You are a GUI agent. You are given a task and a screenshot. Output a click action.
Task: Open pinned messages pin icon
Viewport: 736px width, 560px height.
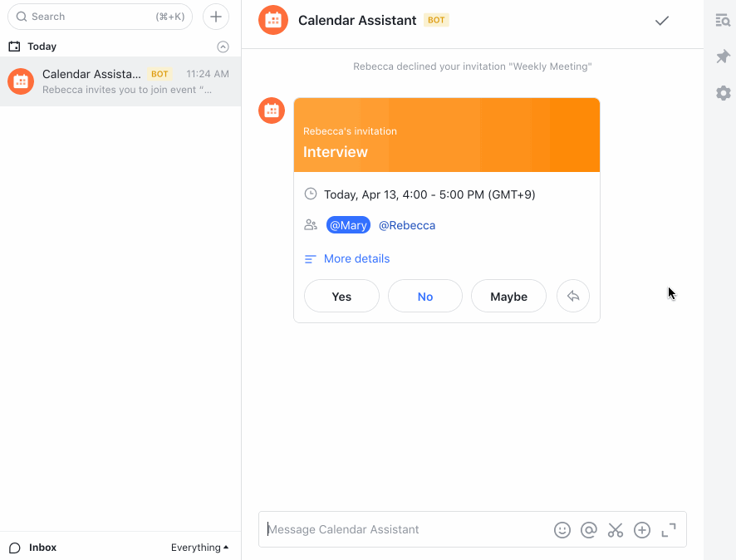723,56
